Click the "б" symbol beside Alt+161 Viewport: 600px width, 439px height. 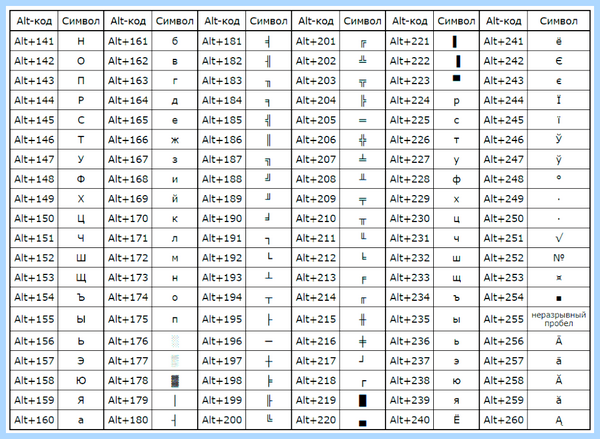click(175, 41)
